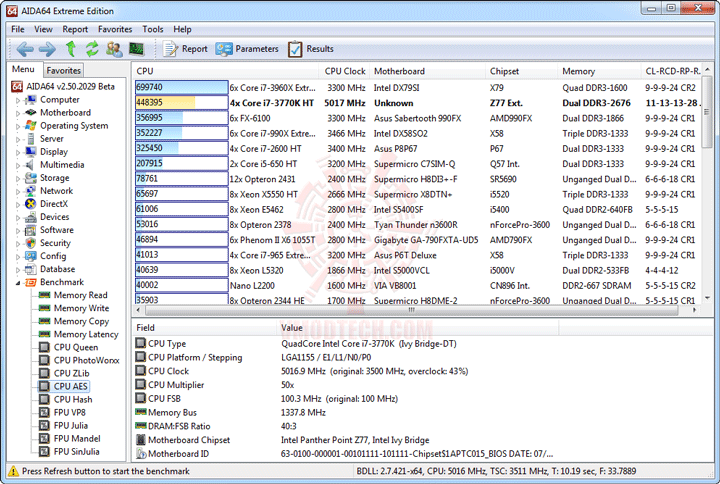Sort by the CPU Clock column header
This screenshot has width=720, height=484.
(345, 71)
